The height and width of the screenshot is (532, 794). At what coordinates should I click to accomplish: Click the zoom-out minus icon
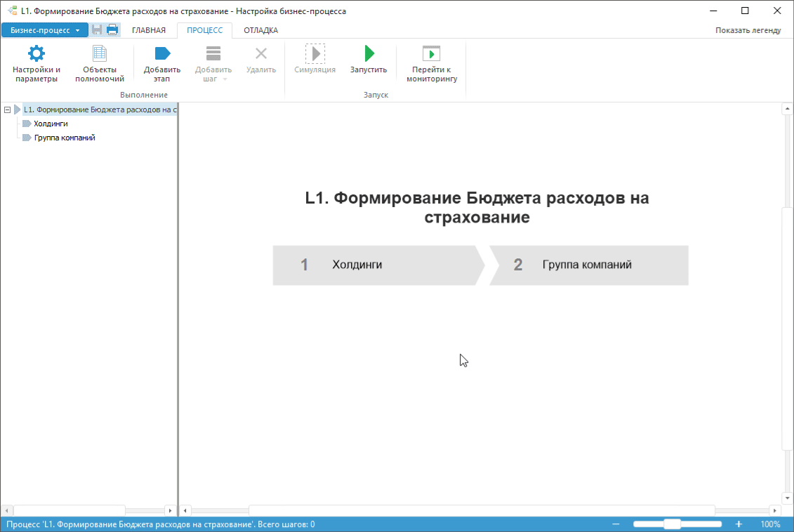point(616,524)
